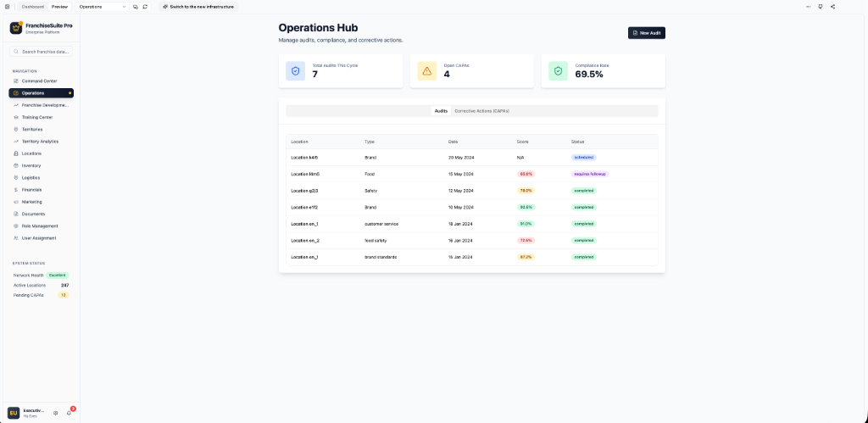Image resolution: width=868 pixels, height=423 pixels.
Task: Click the magnifier icon in the franchise search box
Action: tap(16, 52)
